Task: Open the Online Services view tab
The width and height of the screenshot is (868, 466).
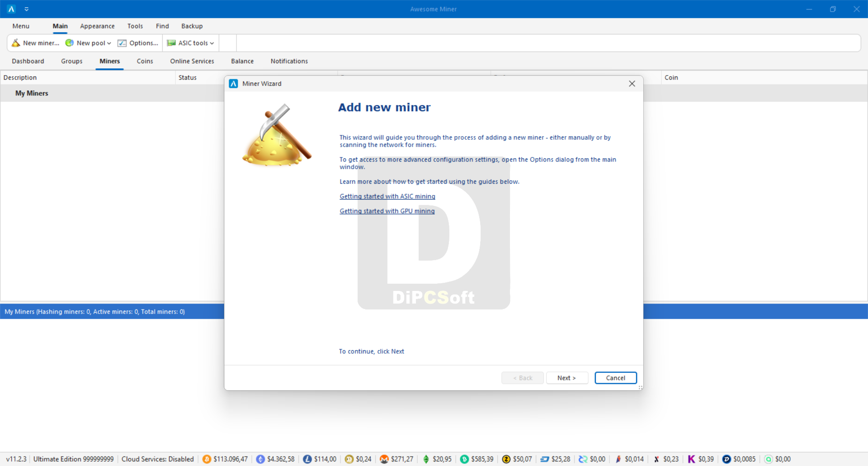Action: (192, 61)
